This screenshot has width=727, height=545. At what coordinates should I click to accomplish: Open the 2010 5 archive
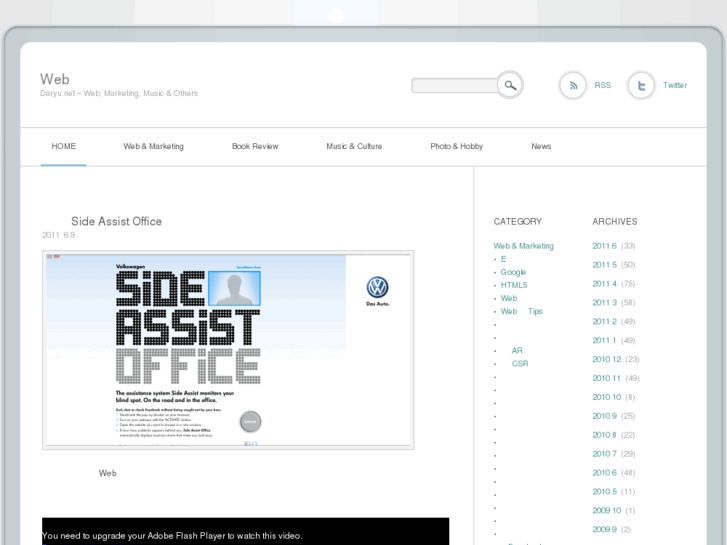click(x=605, y=492)
